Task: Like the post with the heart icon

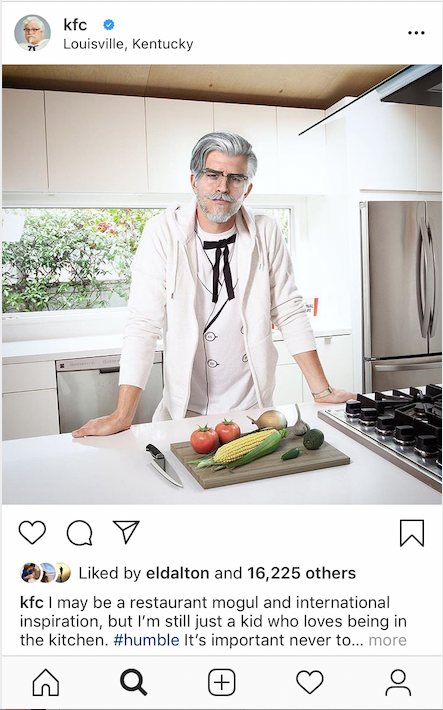Action: (32, 532)
